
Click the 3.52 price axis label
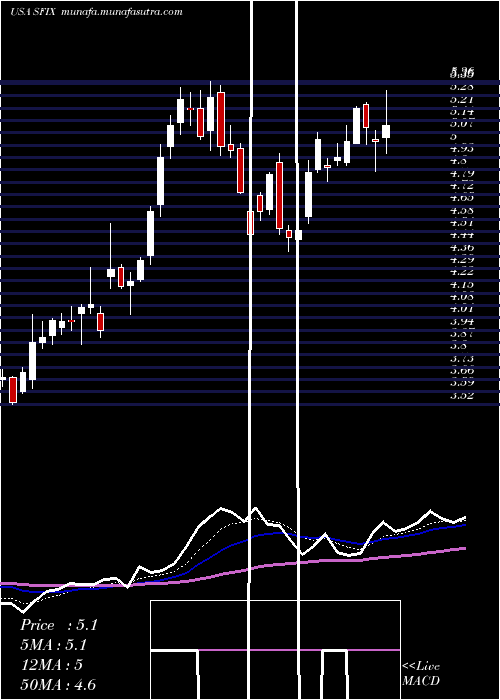pos(462,396)
